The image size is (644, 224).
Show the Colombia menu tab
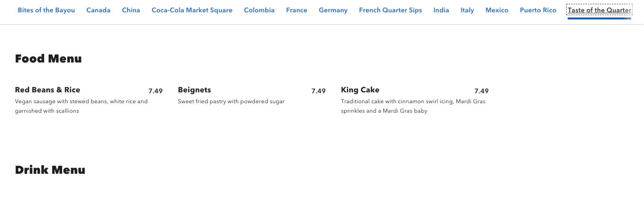pyautogui.click(x=259, y=10)
